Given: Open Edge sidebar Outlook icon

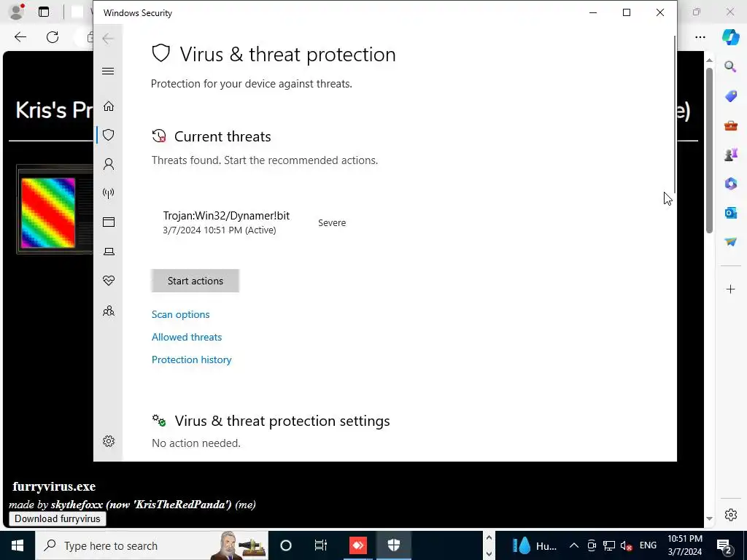Looking at the screenshot, I should click(730, 213).
